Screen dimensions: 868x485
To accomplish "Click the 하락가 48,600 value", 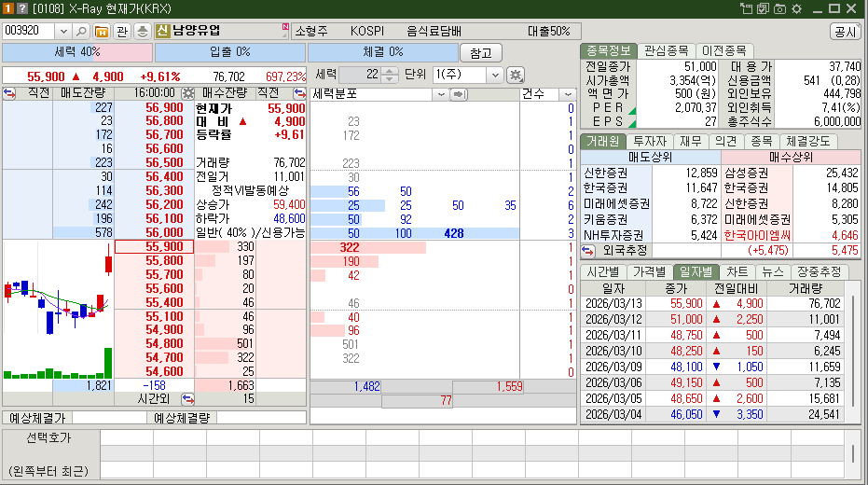I will coord(289,218).
